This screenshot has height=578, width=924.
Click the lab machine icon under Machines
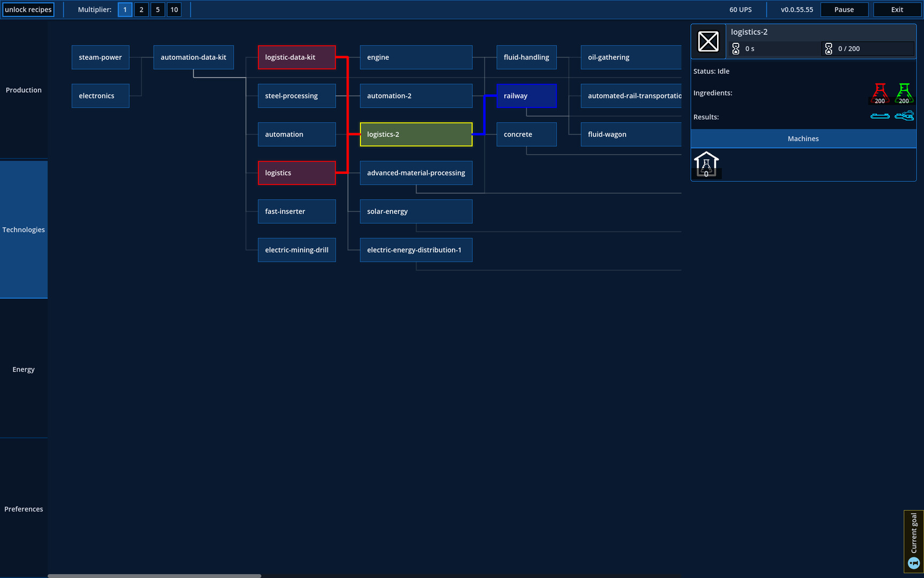pos(706,164)
